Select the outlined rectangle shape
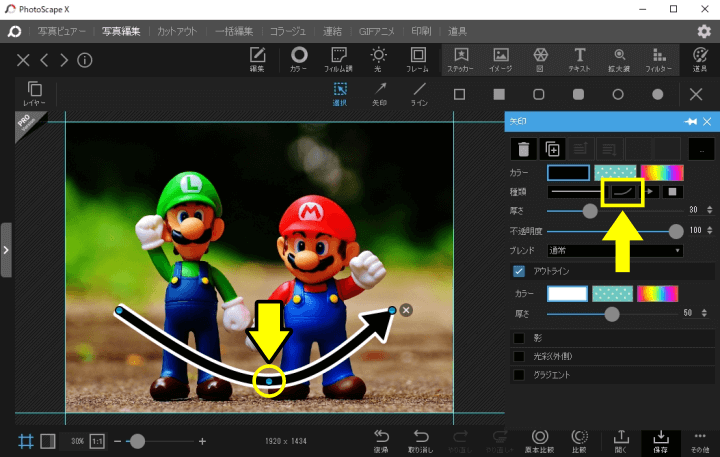 tap(459, 95)
